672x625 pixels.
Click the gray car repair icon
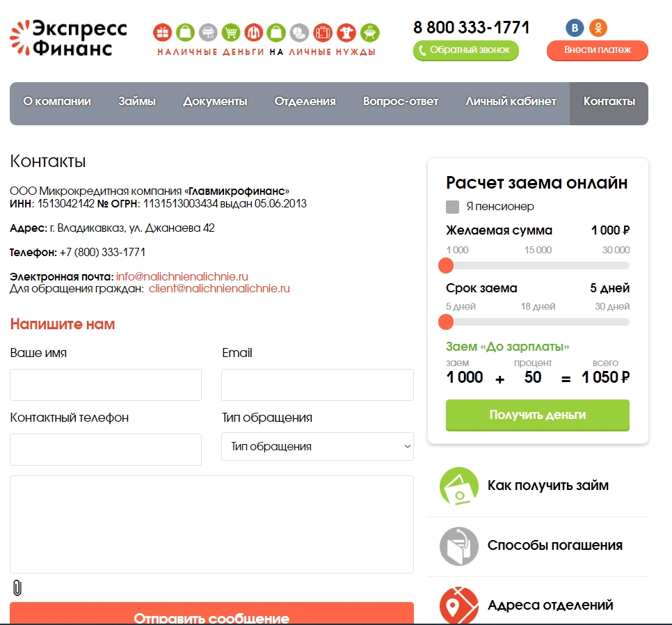coord(208,33)
